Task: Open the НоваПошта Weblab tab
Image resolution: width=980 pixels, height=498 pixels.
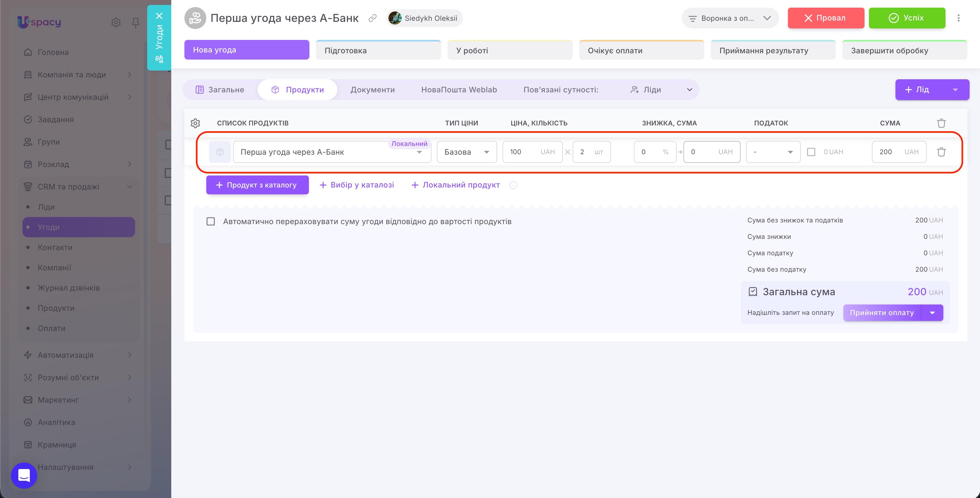Action: tap(459, 90)
